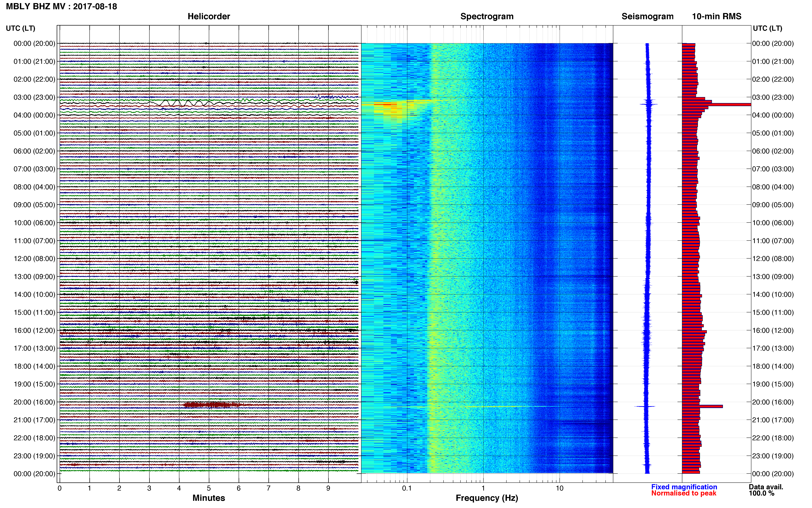Click the '100.0 %' data availability value
Screen dimensions: 812x508
pos(761,493)
